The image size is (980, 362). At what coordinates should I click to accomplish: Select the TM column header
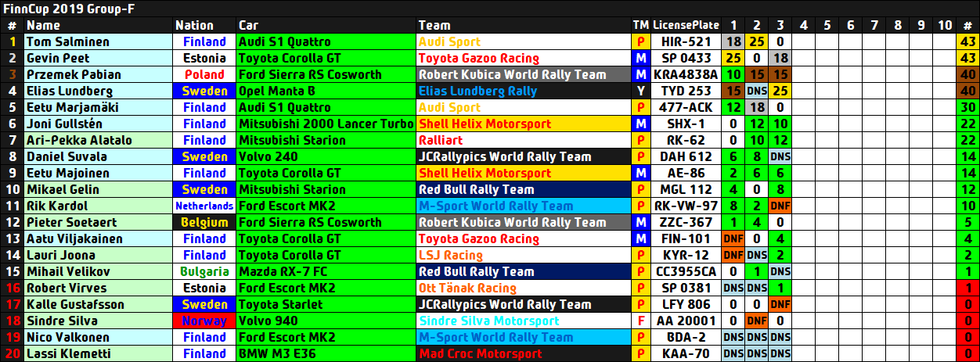[641, 25]
